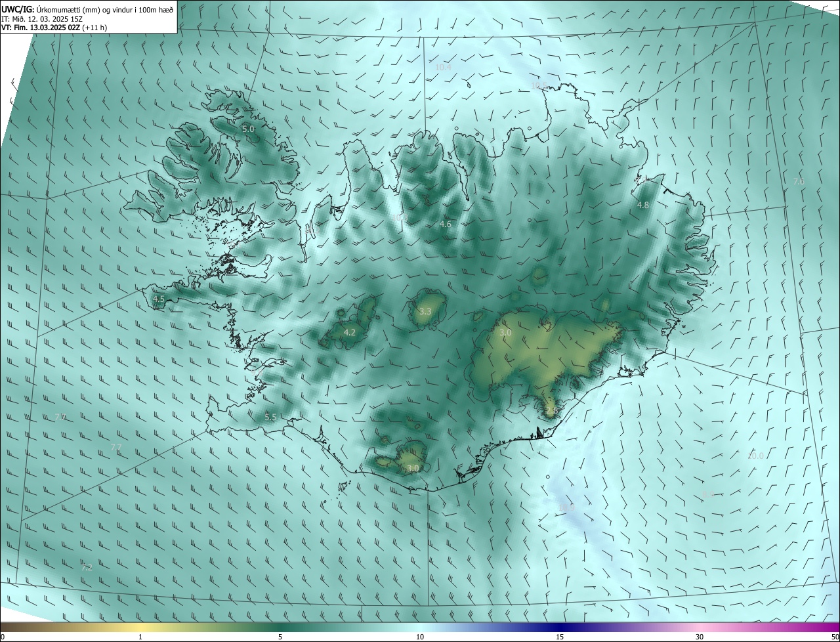Viewport: 840px width, 642px height.
Task: Click the 4.5 value label on the map
Action: coord(159,299)
